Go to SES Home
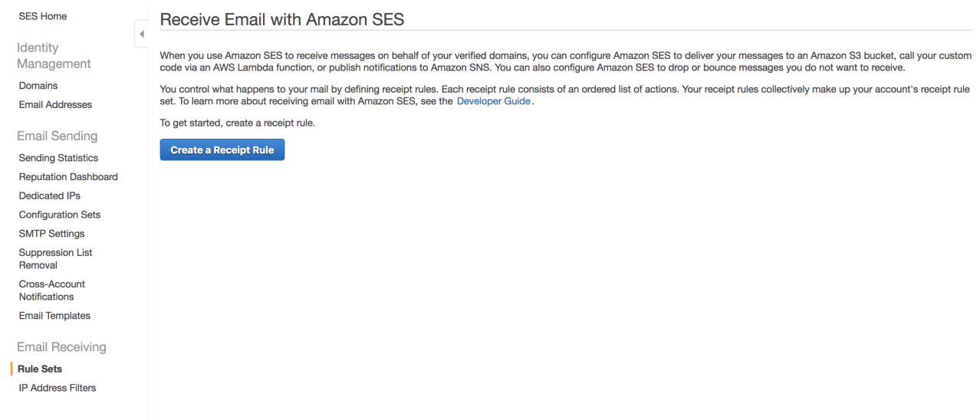Image resolution: width=980 pixels, height=420 pixels. point(42,16)
